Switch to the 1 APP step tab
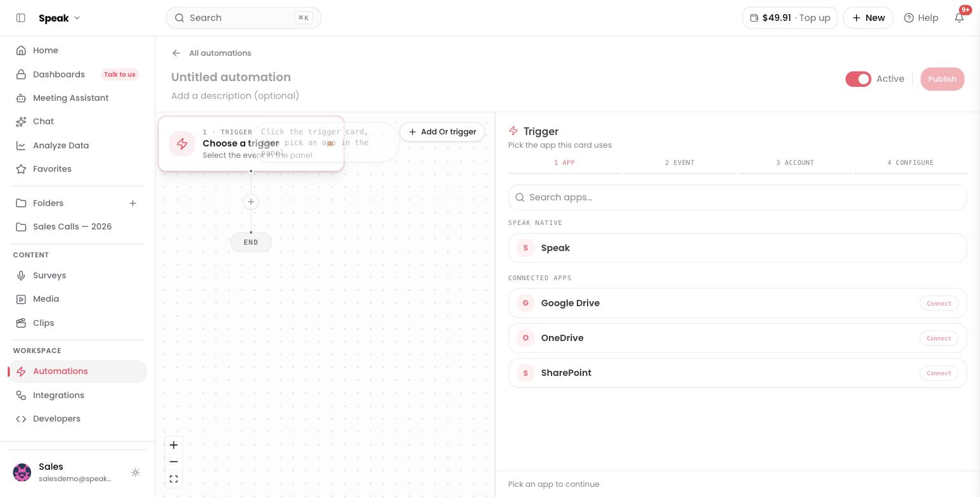Viewport: 980px width, 497px height. (x=564, y=164)
